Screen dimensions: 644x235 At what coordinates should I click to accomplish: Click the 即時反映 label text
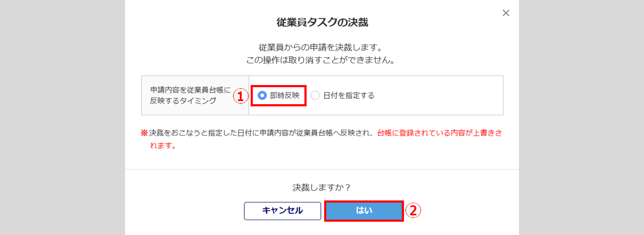click(285, 96)
